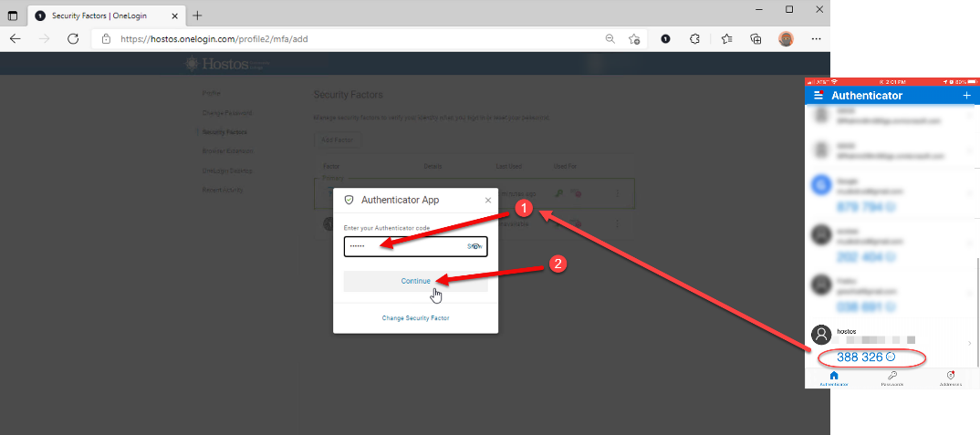Go back to the previous page
Viewport: 980px width, 435px height.
point(16,39)
